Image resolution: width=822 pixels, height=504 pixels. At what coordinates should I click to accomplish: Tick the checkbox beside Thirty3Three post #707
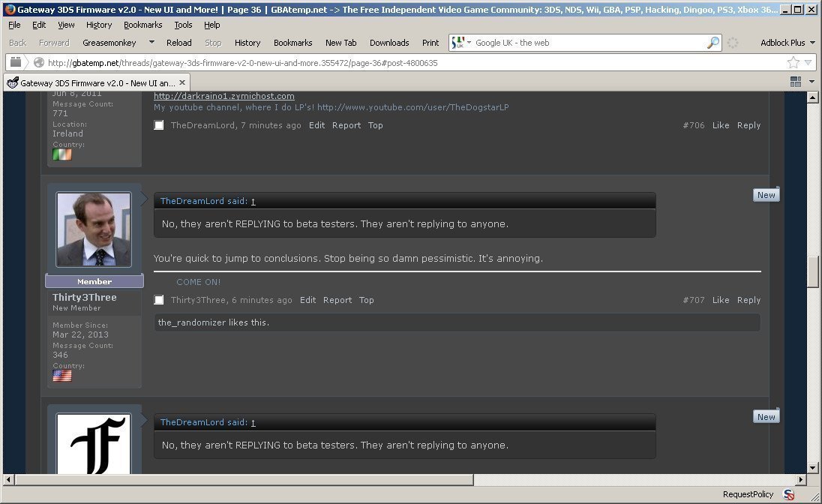pos(159,299)
